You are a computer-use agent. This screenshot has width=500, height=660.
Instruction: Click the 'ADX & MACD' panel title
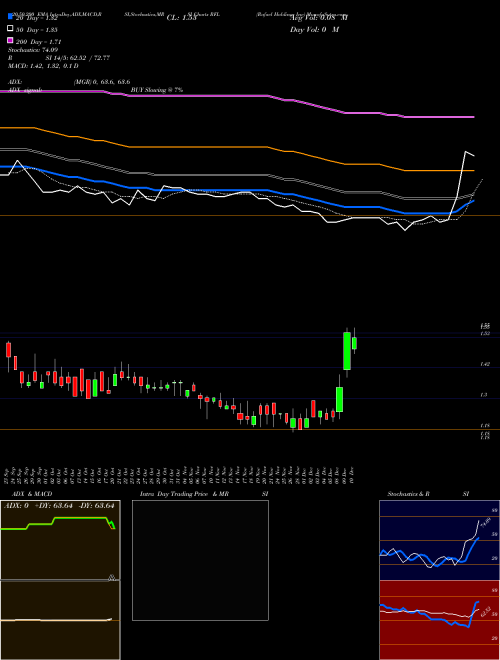click(x=32, y=494)
